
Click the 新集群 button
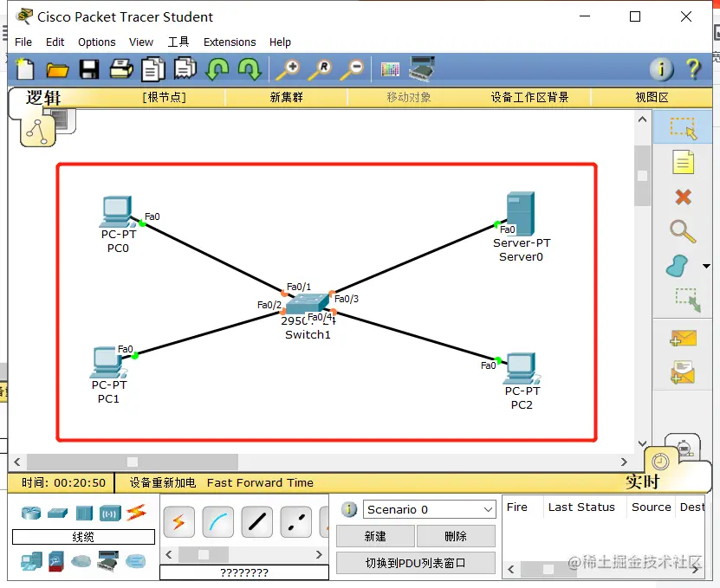[287, 97]
